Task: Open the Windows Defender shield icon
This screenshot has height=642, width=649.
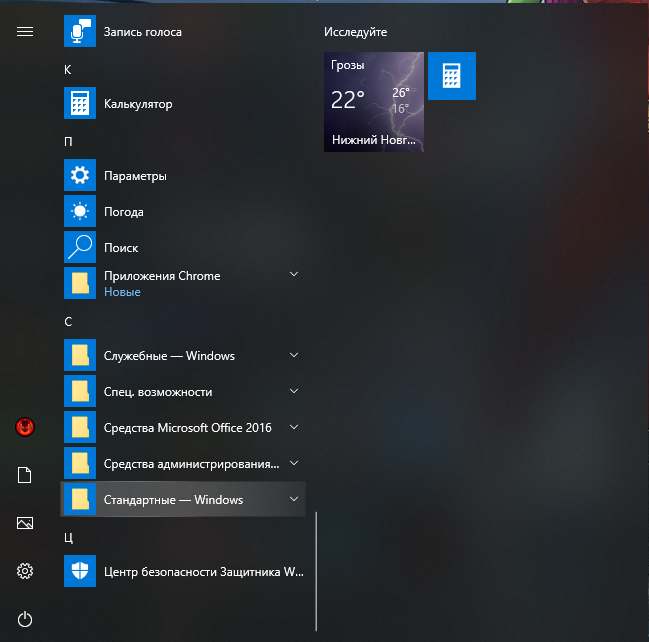Action: pyautogui.click(x=80, y=571)
